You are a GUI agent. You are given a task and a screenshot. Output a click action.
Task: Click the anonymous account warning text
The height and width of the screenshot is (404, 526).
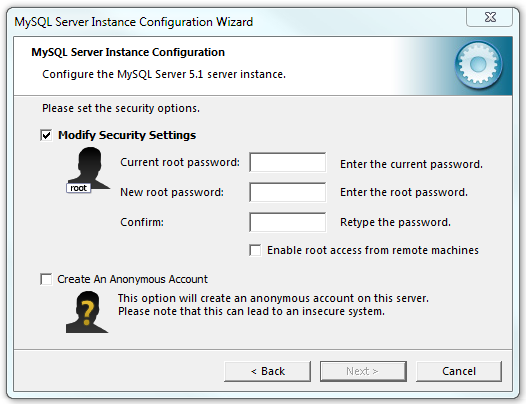pyautogui.click(x=273, y=305)
